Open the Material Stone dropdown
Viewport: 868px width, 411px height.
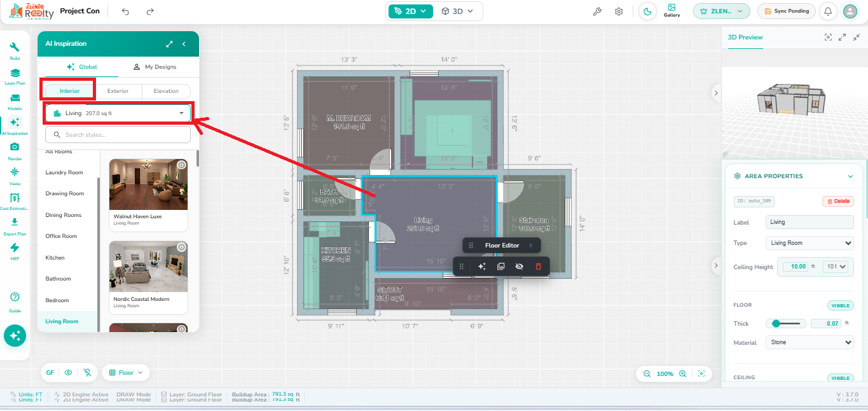(x=809, y=342)
